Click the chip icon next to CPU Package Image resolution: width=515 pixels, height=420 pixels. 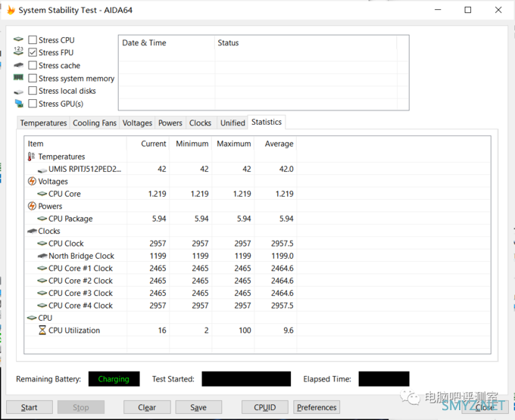pyautogui.click(x=42, y=219)
